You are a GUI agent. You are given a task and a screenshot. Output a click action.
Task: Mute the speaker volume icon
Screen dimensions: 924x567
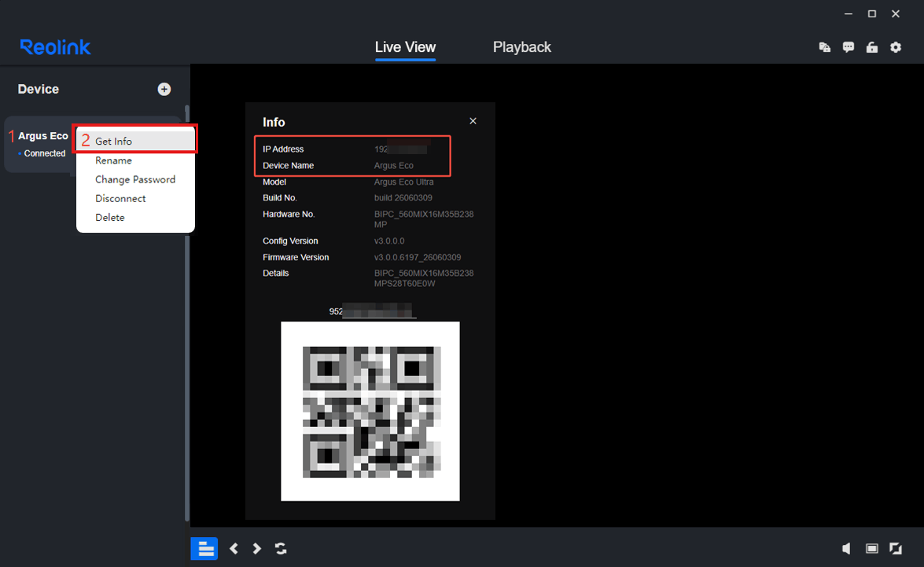click(x=846, y=549)
